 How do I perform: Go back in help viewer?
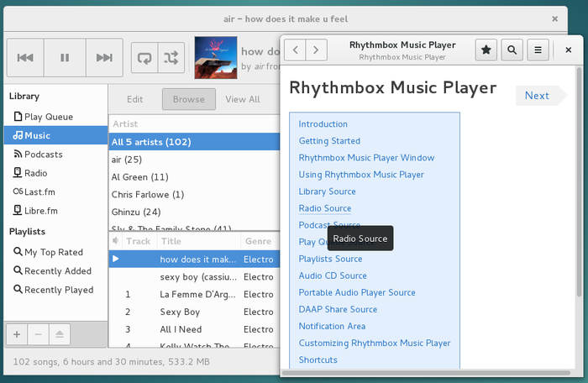pos(296,50)
